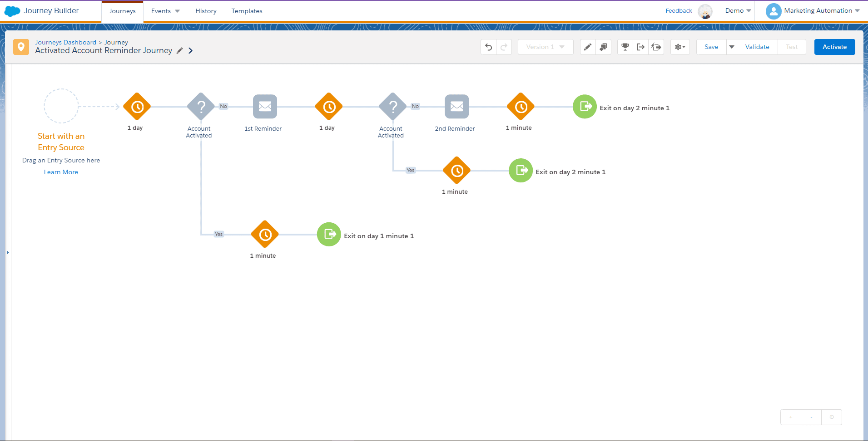Click the first 1 day wait activity
This screenshot has height=441, width=868.
[137, 107]
